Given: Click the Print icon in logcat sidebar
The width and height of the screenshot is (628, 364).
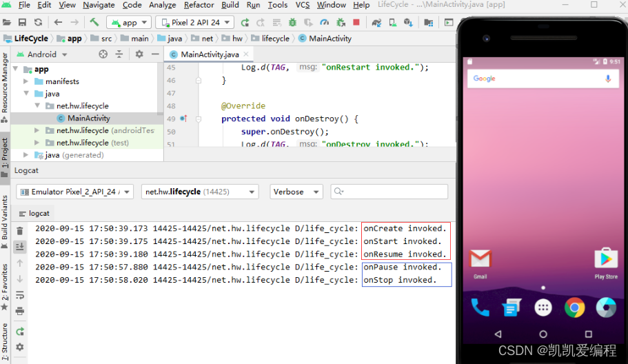Looking at the screenshot, I should point(20,311).
